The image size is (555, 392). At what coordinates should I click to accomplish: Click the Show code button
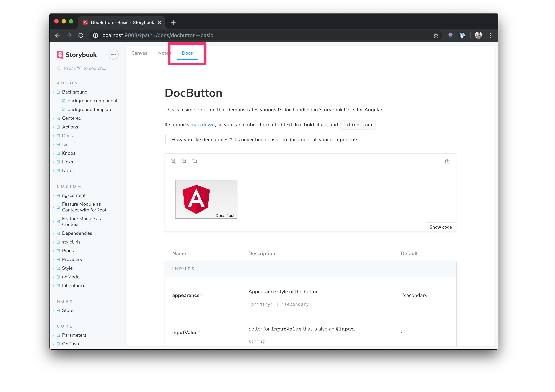440,227
